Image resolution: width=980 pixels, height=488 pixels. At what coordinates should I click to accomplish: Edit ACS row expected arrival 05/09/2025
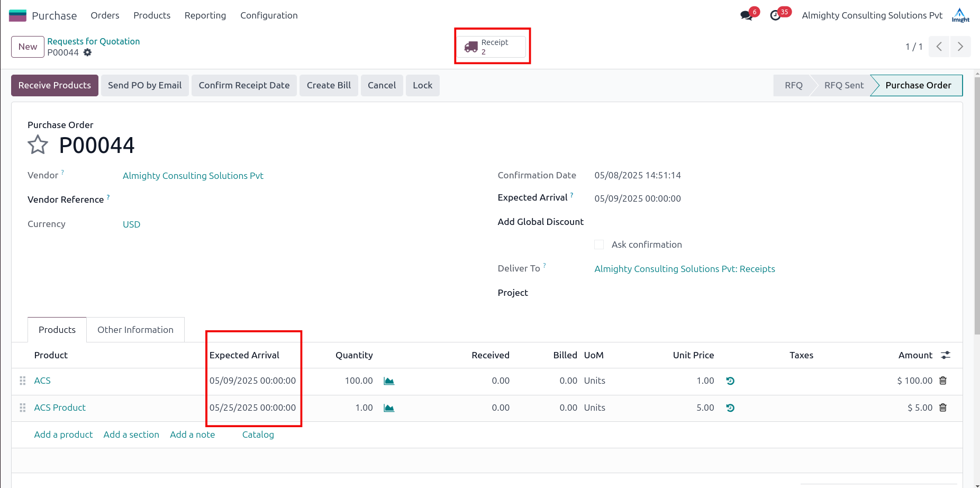coord(252,381)
